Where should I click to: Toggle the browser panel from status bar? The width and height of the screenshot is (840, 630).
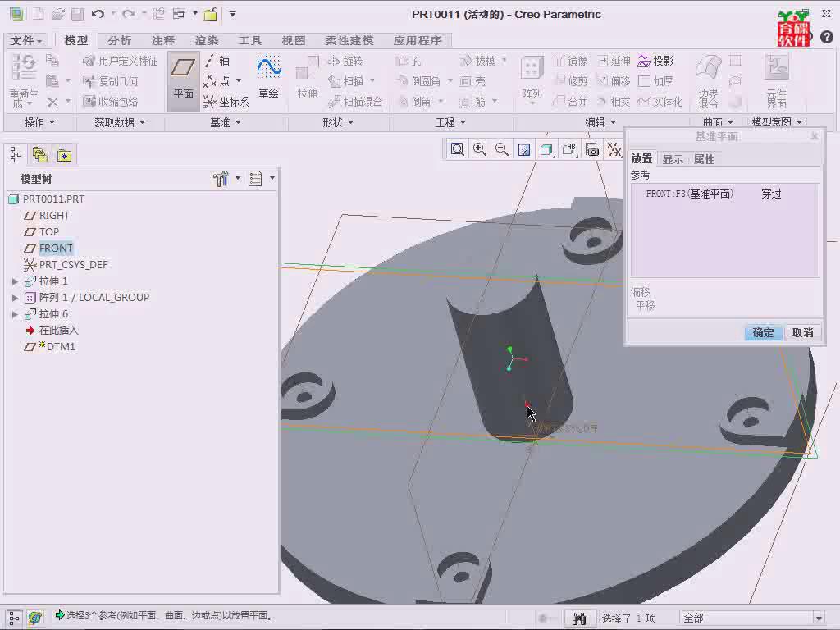35,618
